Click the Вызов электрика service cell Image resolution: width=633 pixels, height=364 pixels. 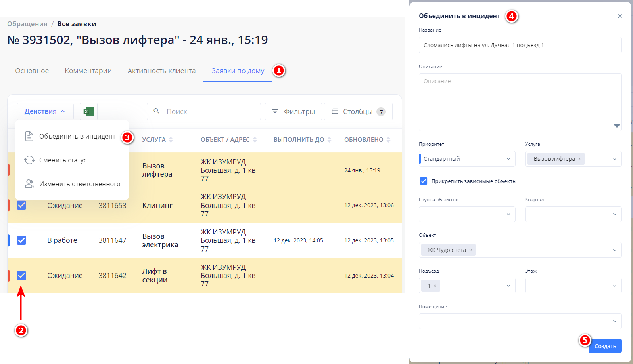[160, 240]
